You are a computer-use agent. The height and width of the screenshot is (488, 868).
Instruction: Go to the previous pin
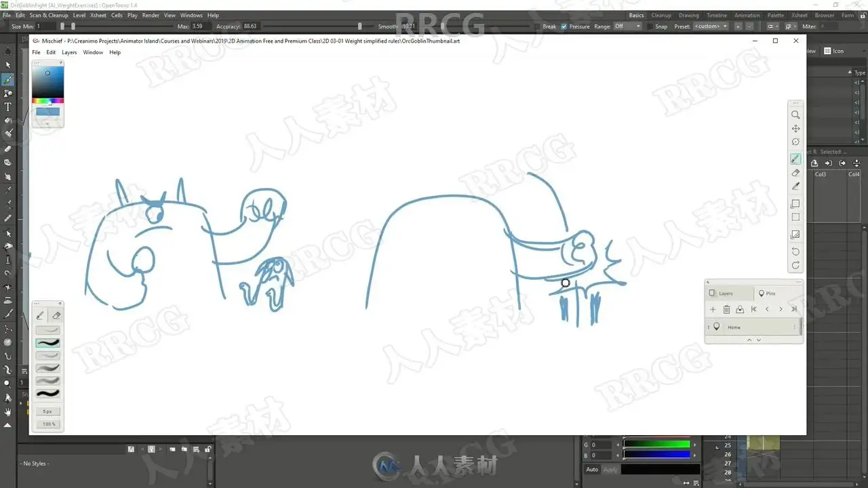pyautogui.click(x=767, y=309)
